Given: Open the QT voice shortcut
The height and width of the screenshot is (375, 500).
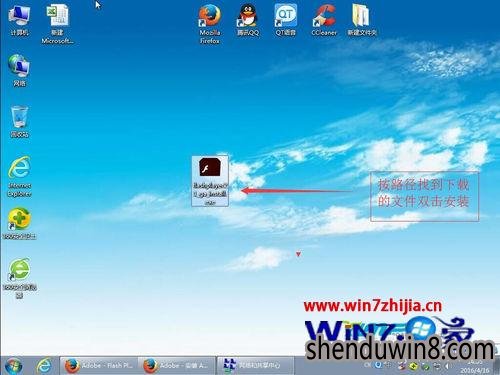Looking at the screenshot, I should tap(286, 20).
